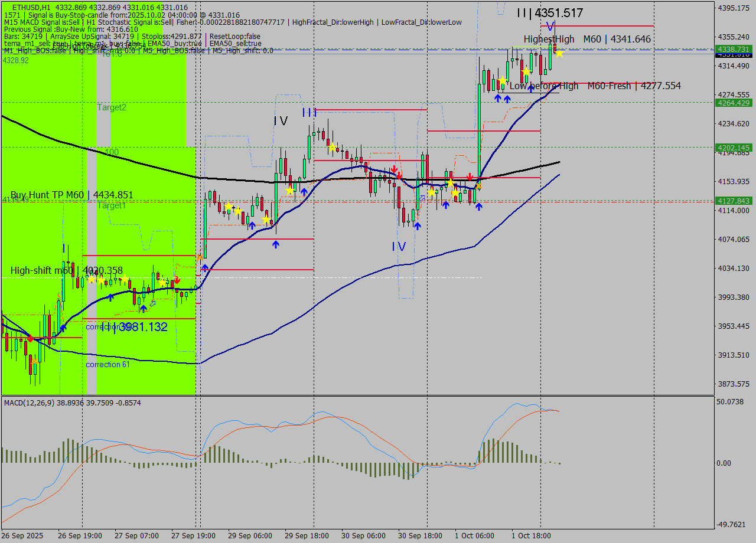The image size is (756, 543).
Task: Select the Target2 label in green zone
Action: coord(112,107)
